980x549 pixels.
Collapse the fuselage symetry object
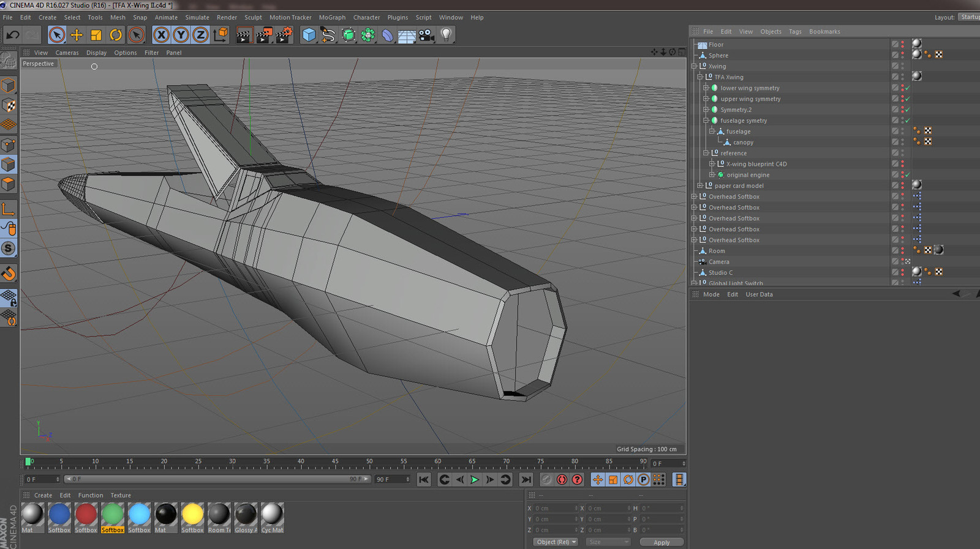click(706, 121)
